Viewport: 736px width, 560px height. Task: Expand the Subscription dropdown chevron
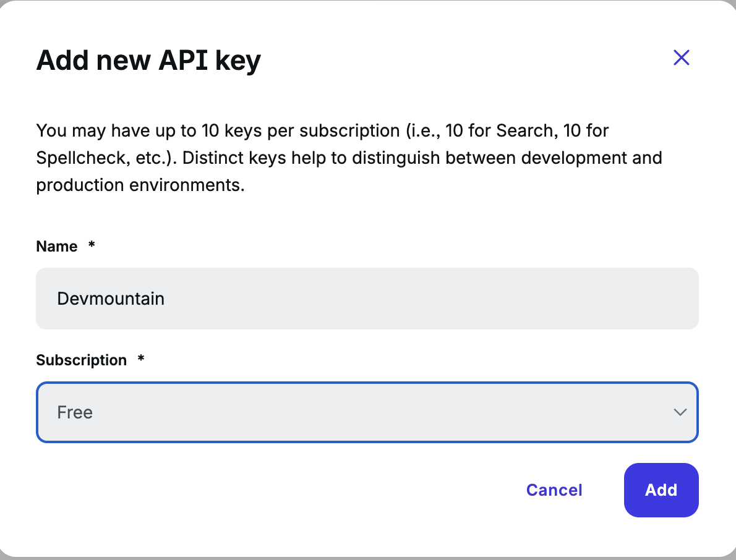coord(680,412)
